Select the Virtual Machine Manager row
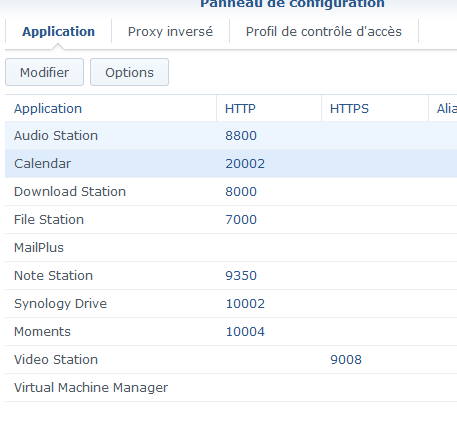Screen dimensions: 457x433 (231, 388)
